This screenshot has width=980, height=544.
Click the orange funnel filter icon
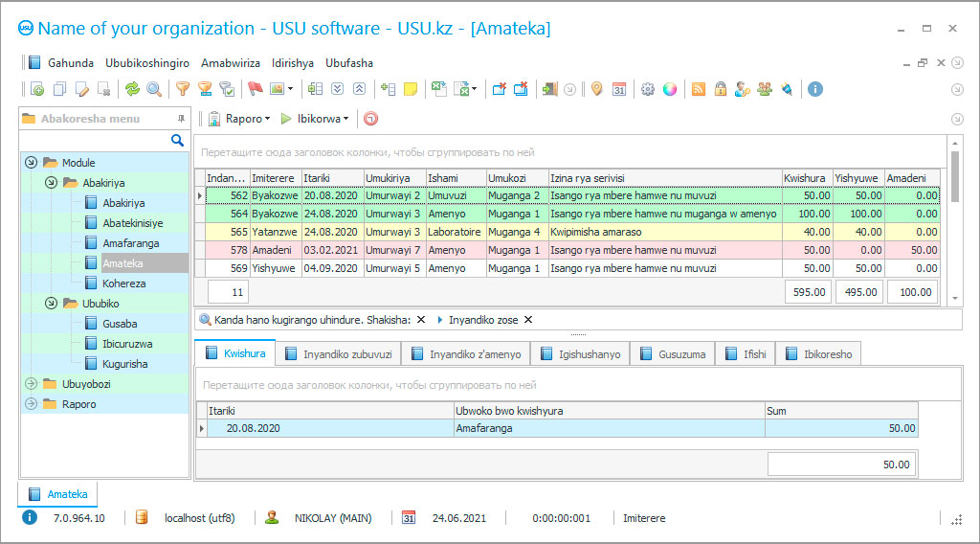pos(182,89)
